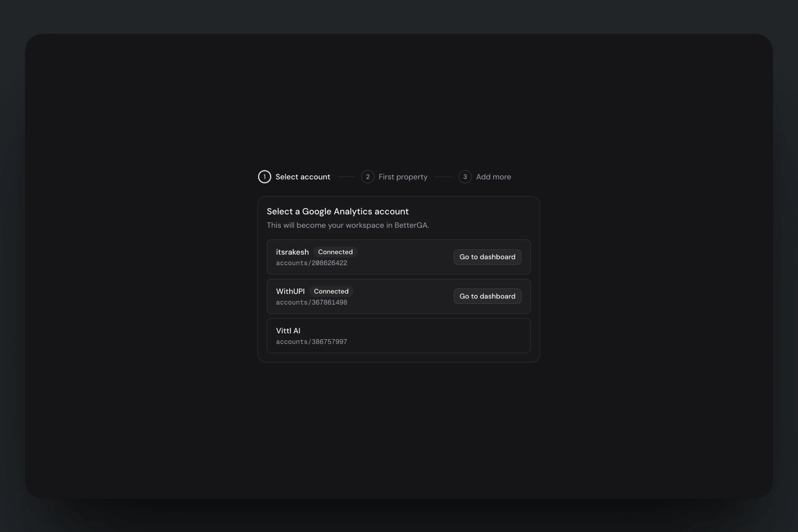Image resolution: width=798 pixels, height=532 pixels.
Task: Click the step 3 circle icon
Action: [465, 177]
